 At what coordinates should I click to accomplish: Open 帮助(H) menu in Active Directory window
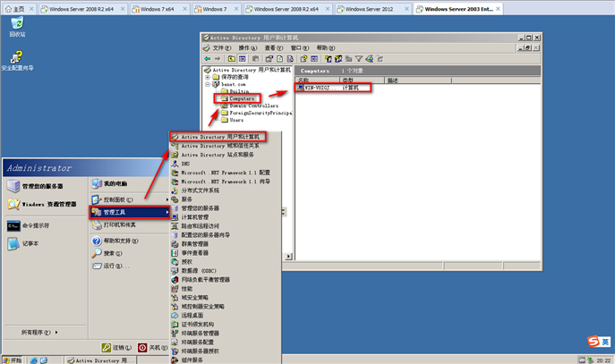point(326,47)
